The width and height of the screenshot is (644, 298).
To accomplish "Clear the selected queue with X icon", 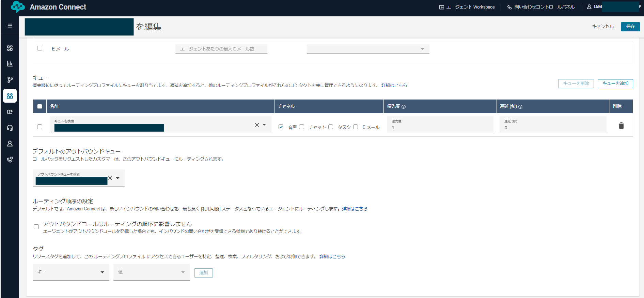I will point(257,125).
